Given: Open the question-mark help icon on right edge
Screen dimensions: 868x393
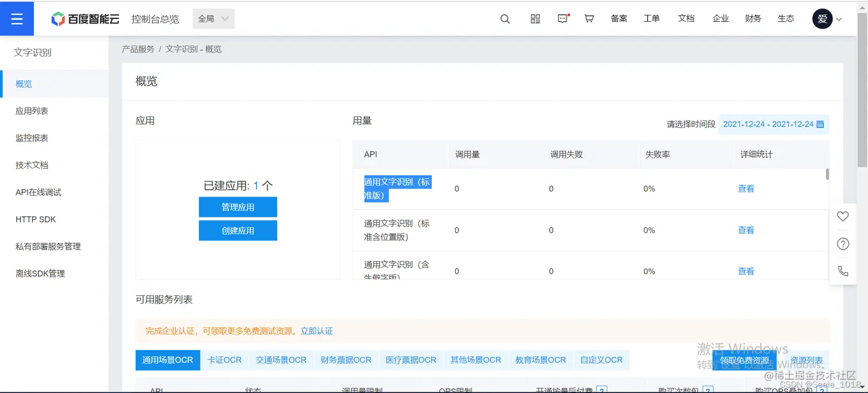Looking at the screenshot, I should [x=842, y=243].
